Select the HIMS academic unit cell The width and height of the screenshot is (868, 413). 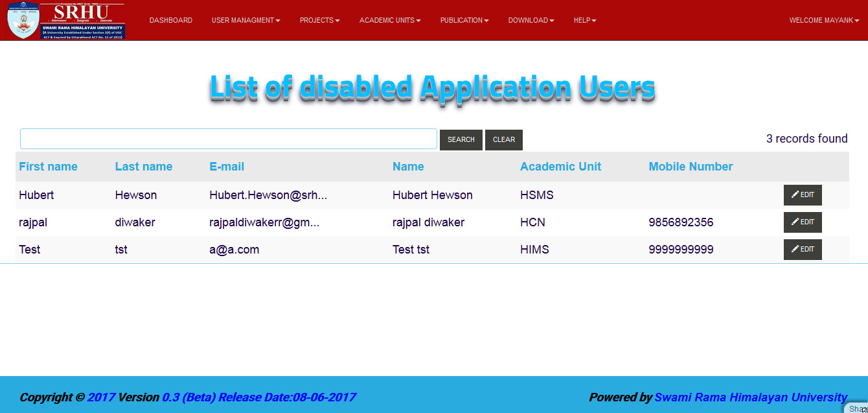click(534, 250)
